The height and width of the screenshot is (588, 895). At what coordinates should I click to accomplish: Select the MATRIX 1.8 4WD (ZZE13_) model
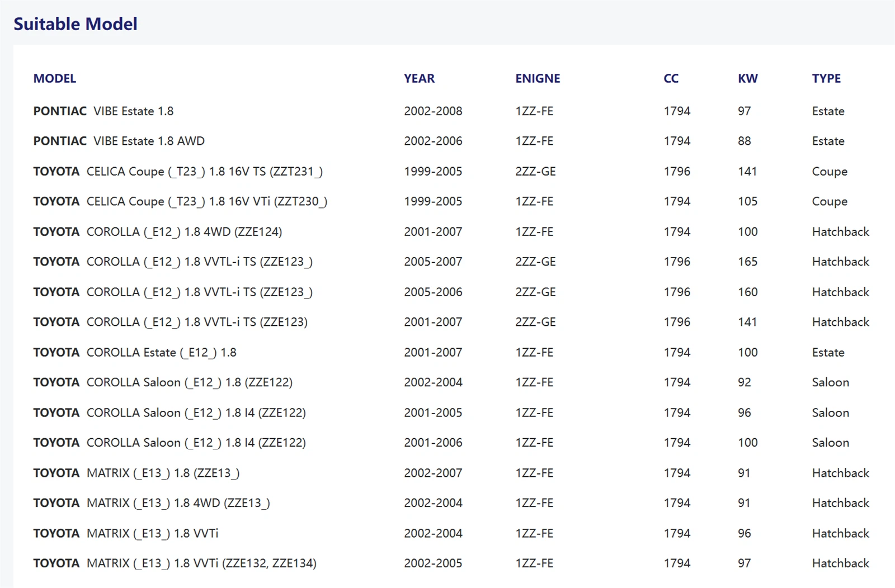click(152, 504)
